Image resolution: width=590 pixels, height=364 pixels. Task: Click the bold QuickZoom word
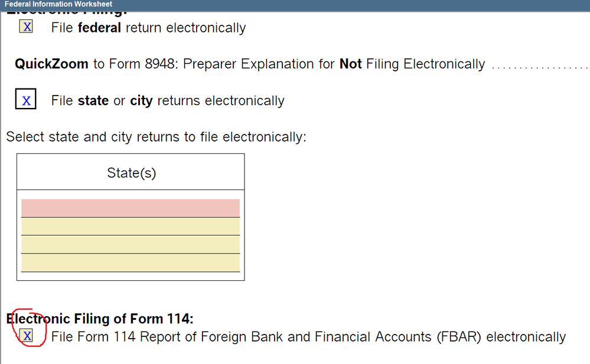click(51, 64)
